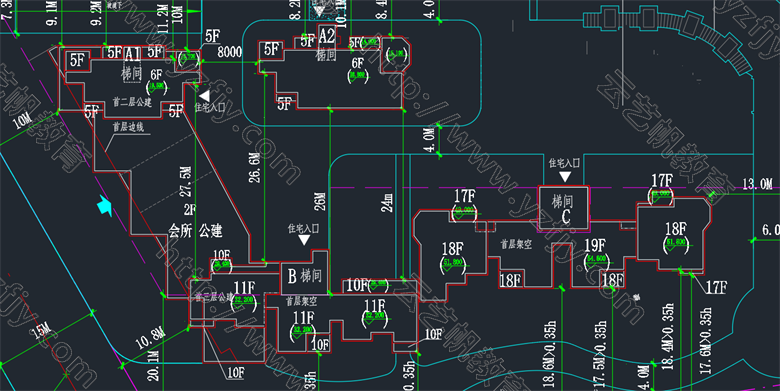The width and height of the screenshot is (780, 391).
Task: Click the 26.6M dimension text
Action: 254,168
